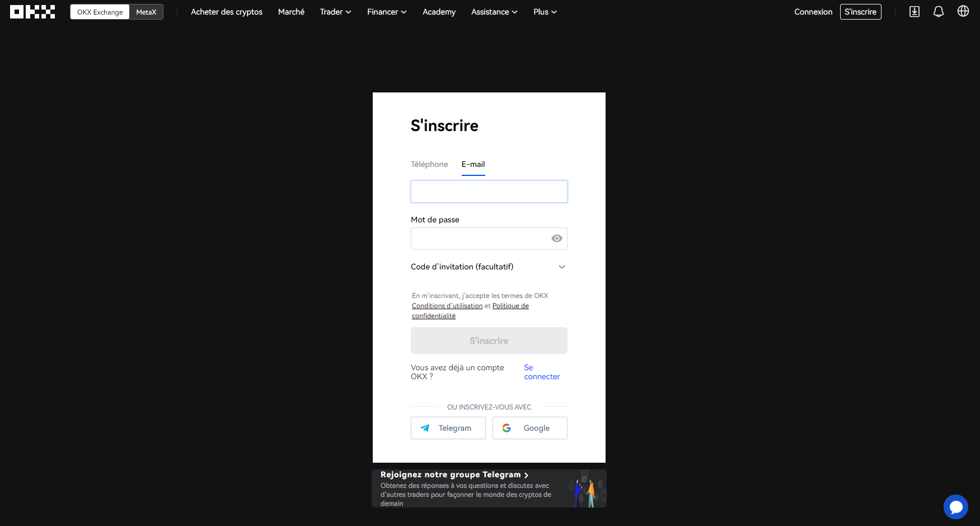The height and width of the screenshot is (526, 980).
Task: Switch to MetaX mode
Action: (x=146, y=12)
